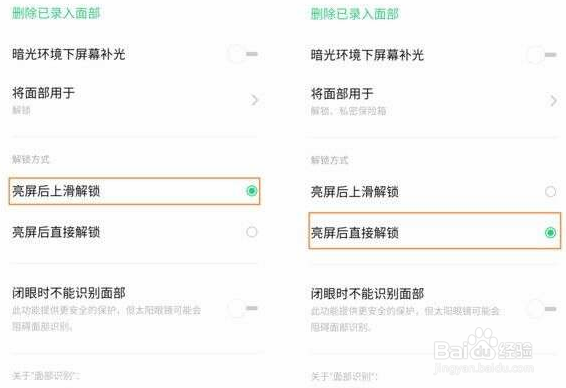Open 关于"面部识别" link on left screen
566x388 pixels.
[x=46, y=375]
